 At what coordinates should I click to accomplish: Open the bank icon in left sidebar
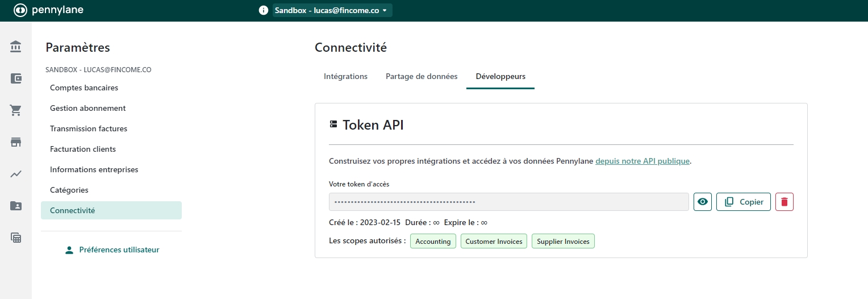pyautogui.click(x=16, y=47)
